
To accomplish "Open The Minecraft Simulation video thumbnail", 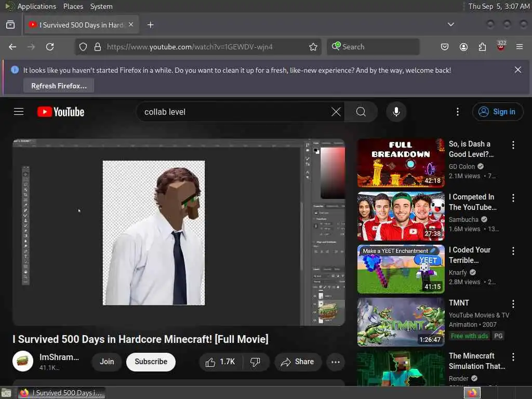I will (x=401, y=368).
